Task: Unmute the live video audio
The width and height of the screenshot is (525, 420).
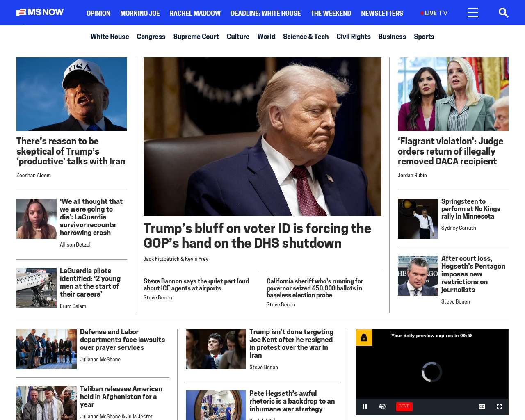Action: [x=382, y=406]
